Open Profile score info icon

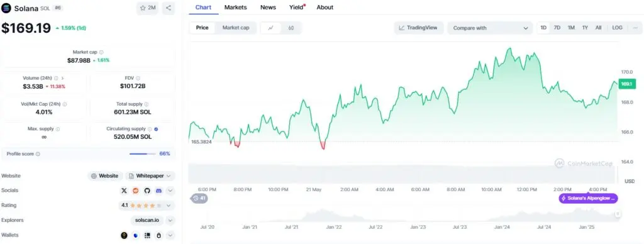coord(38,154)
